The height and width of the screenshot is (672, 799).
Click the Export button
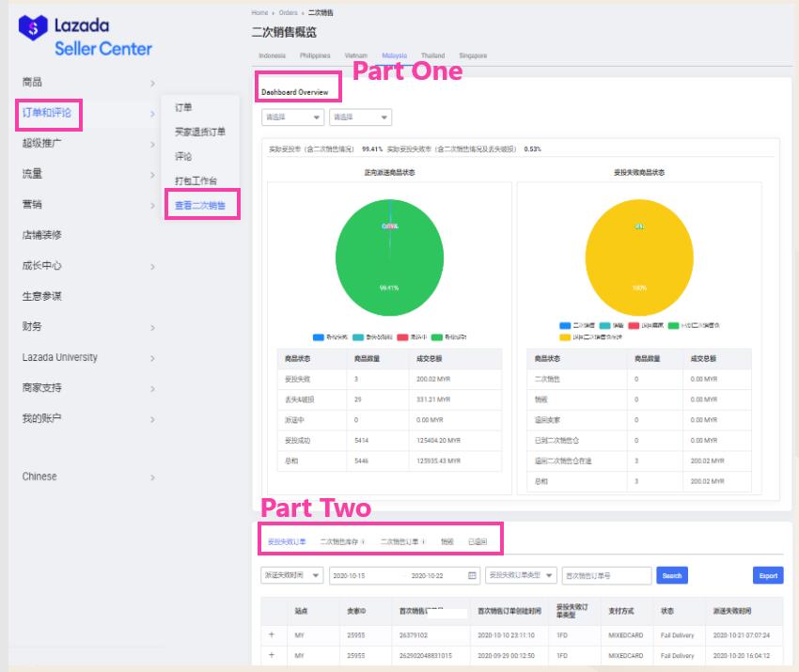tap(768, 575)
